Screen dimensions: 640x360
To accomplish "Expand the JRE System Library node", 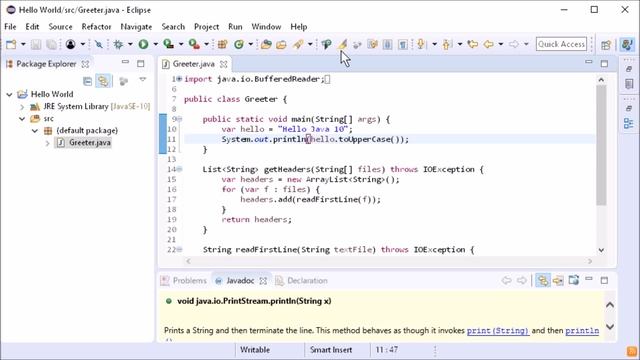I will [22, 107].
